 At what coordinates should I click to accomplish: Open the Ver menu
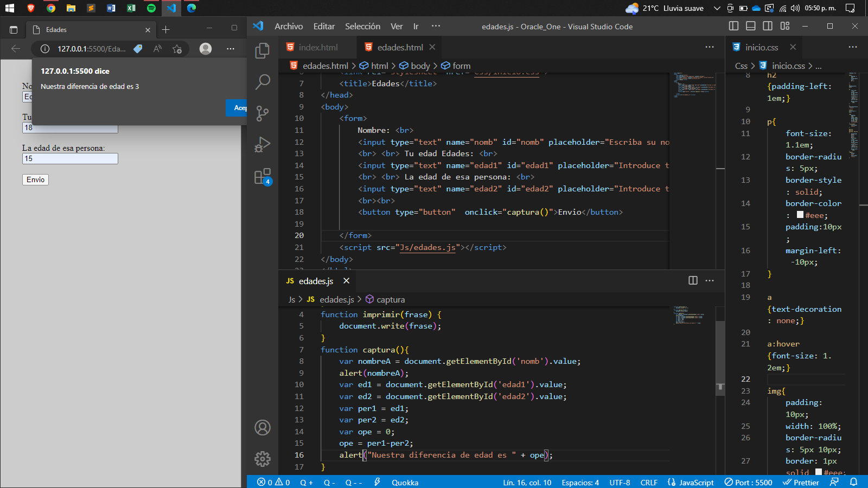click(x=397, y=26)
